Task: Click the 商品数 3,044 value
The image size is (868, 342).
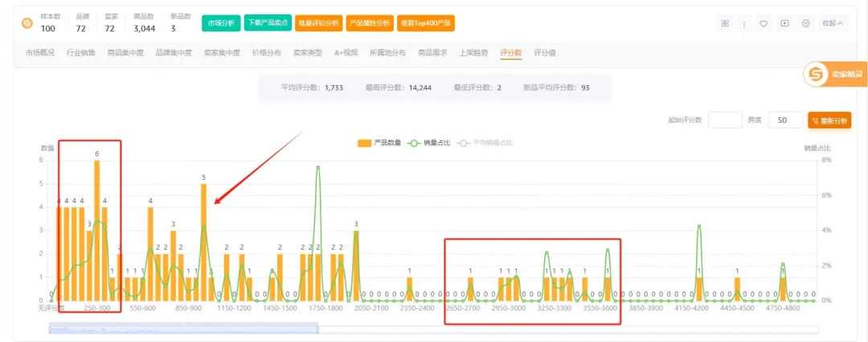Action: coord(144,28)
